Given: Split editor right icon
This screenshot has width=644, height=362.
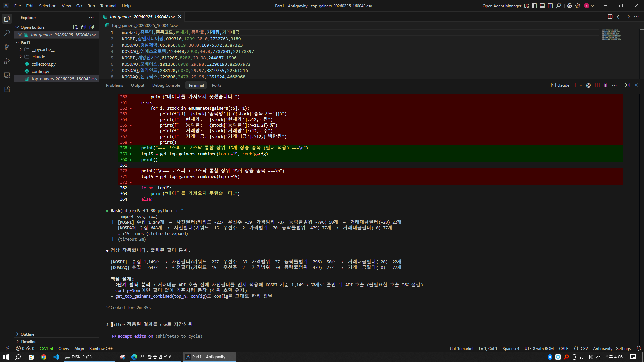Looking at the screenshot, I should coord(610,17).
